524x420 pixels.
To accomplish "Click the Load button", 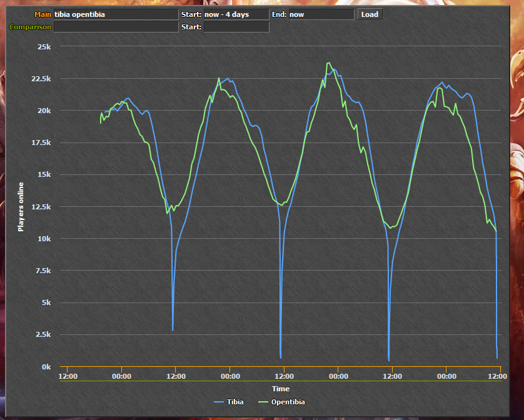I will (x=370, y=14).
